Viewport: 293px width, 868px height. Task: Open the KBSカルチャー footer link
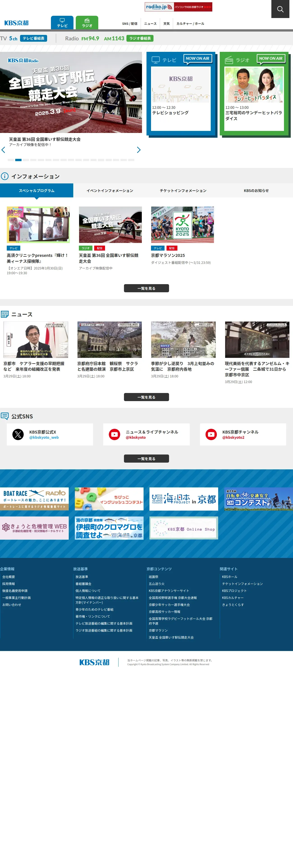coord(233,598)
